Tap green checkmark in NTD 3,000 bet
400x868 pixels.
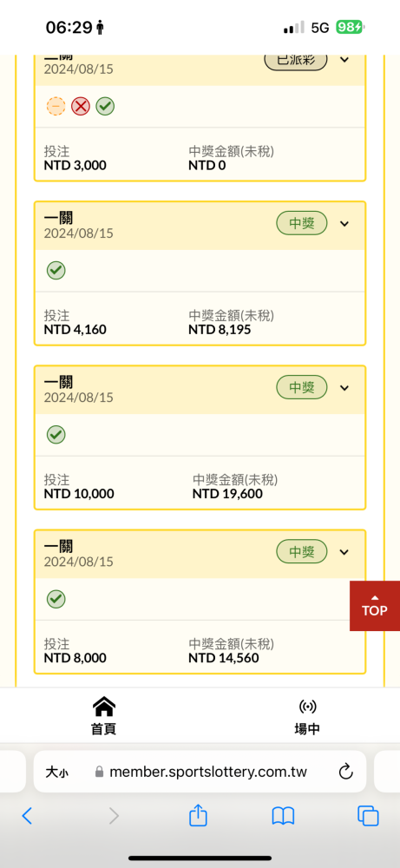coord(105,106)
